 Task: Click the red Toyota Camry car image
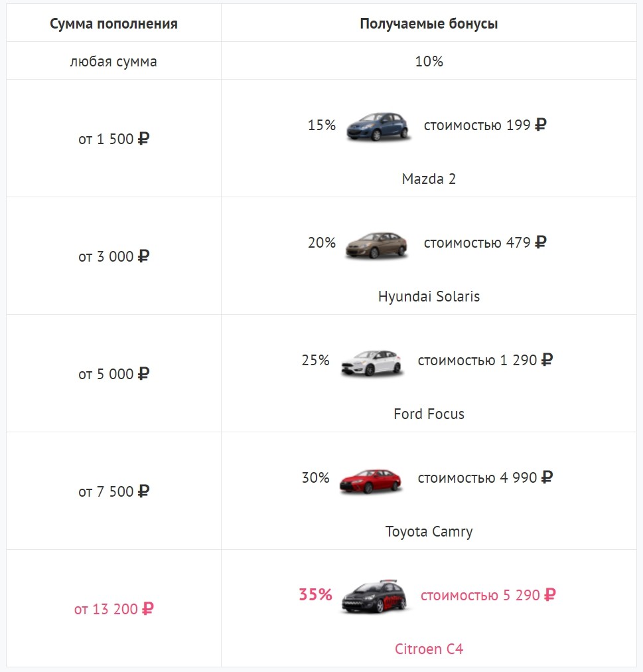(x=371, y=479)
